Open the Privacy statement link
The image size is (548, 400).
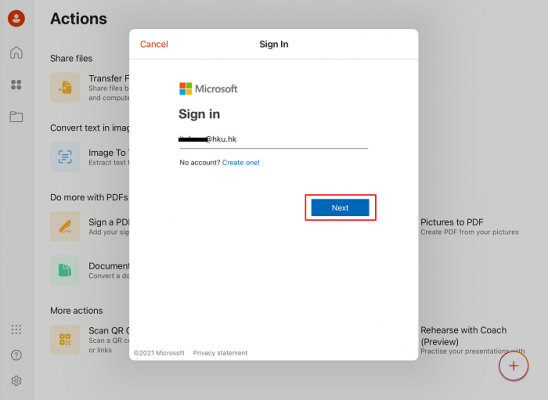[220, 353]
